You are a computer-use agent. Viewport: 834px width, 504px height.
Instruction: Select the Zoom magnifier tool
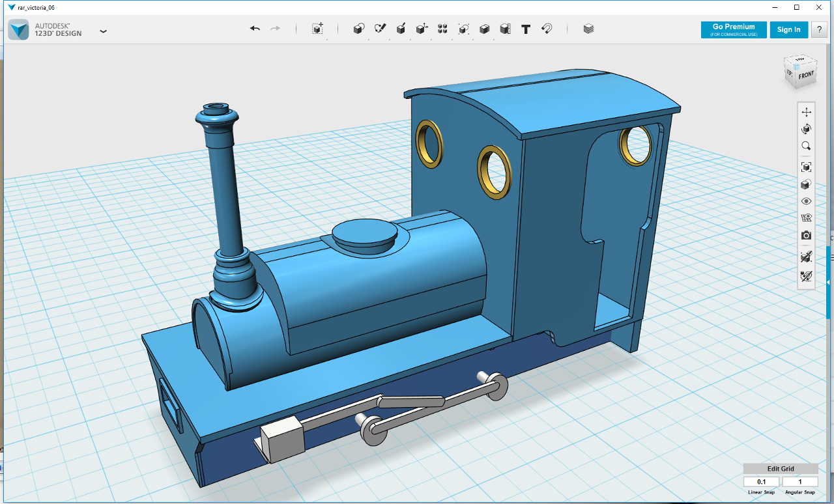tap(806, 146)
